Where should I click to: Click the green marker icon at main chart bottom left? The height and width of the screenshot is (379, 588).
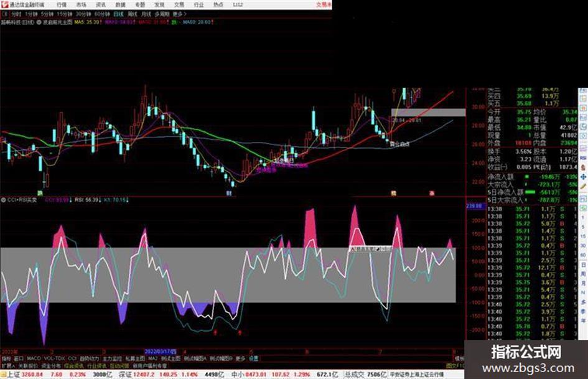tap(39, 194)
